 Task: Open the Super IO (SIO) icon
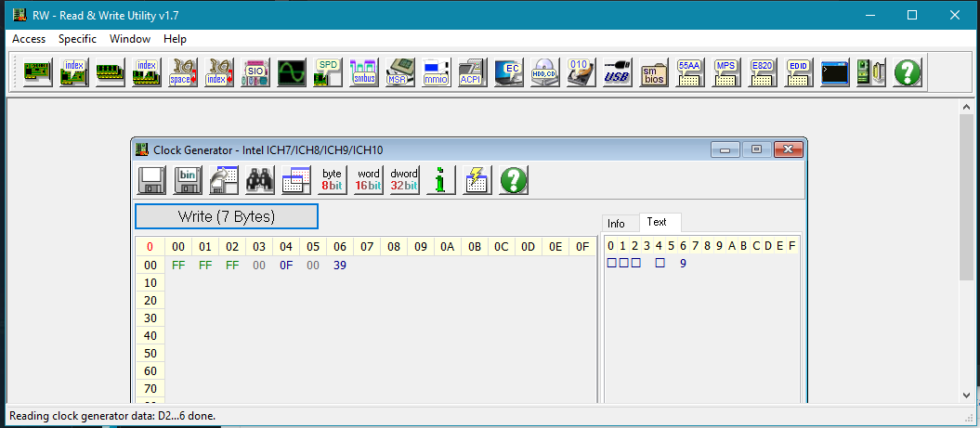click(255, 72)
